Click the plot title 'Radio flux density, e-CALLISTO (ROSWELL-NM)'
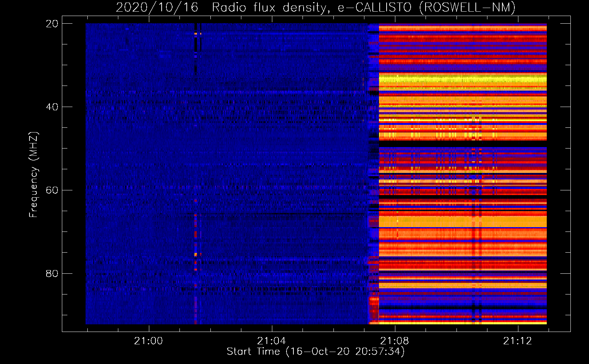589x364 pixels. [363, 8]
